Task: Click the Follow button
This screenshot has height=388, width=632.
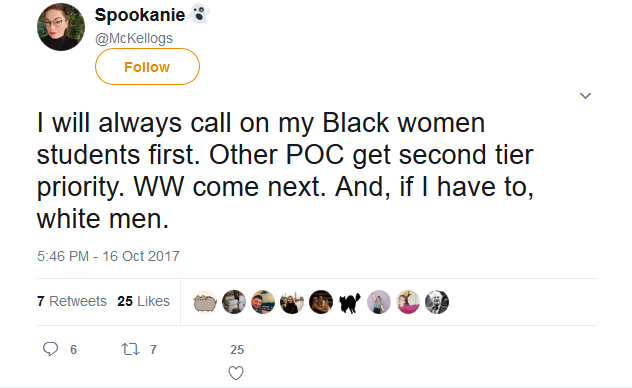Action: (x=147, y=66)
